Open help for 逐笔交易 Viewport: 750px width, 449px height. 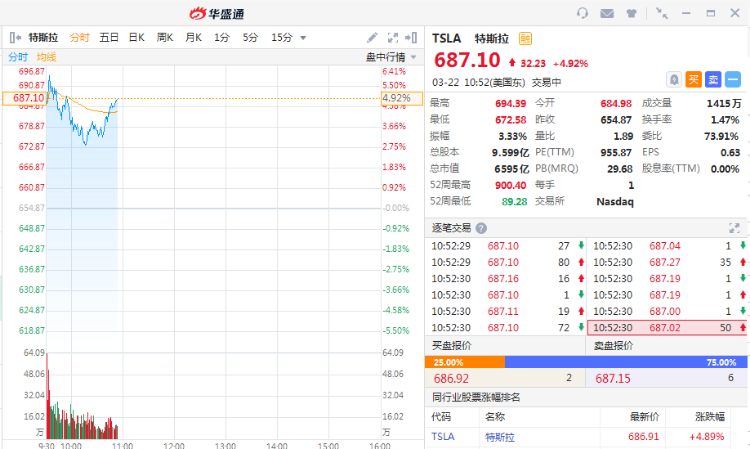point(482,228)
